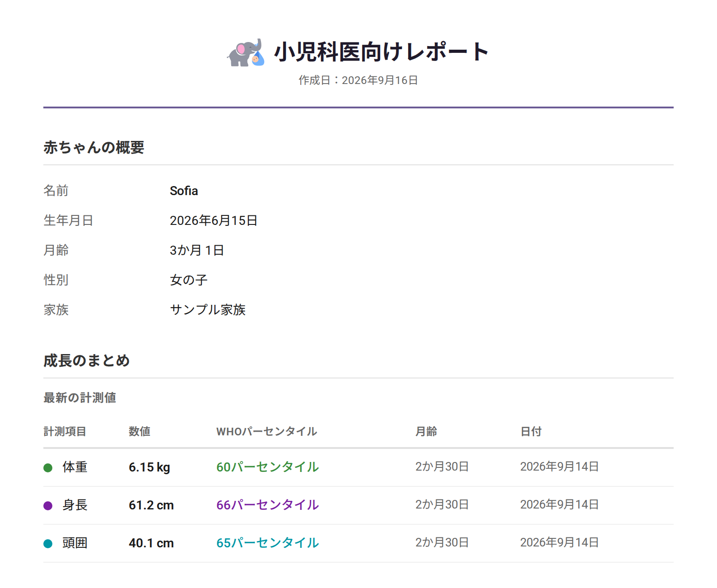Click the 性別 label

pos(56,280)
